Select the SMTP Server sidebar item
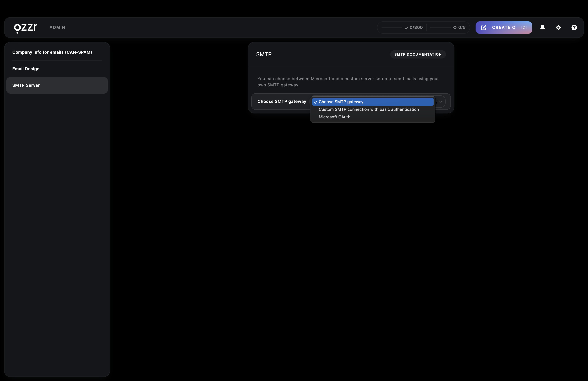Screen dimensions: 588x381 pyautogui.click(x=26, y=85)
